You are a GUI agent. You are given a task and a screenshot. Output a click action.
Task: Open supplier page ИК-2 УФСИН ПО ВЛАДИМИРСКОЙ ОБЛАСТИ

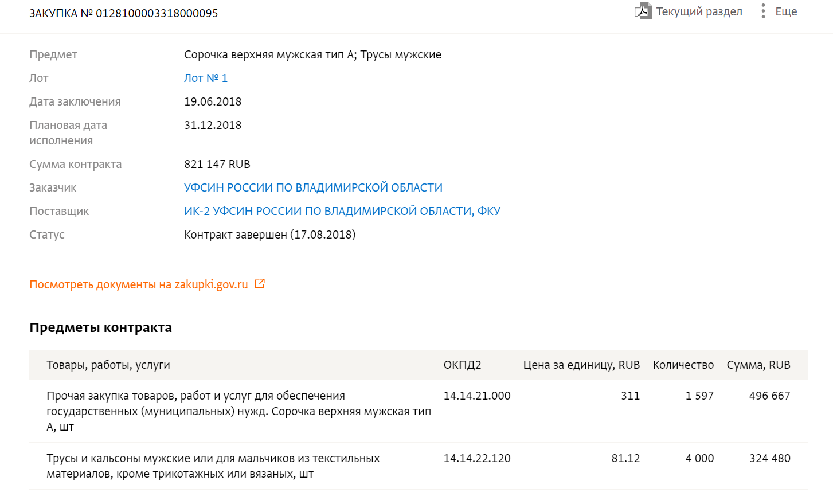(342, 211)
